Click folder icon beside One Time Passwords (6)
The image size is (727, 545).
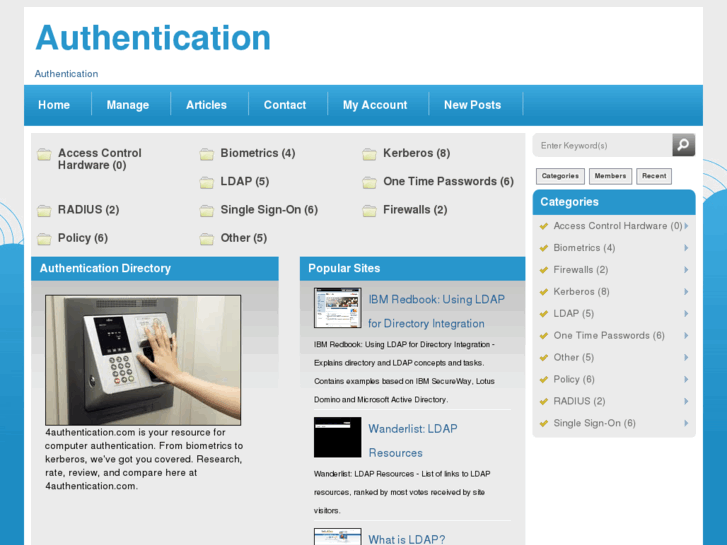coord(370,182)
